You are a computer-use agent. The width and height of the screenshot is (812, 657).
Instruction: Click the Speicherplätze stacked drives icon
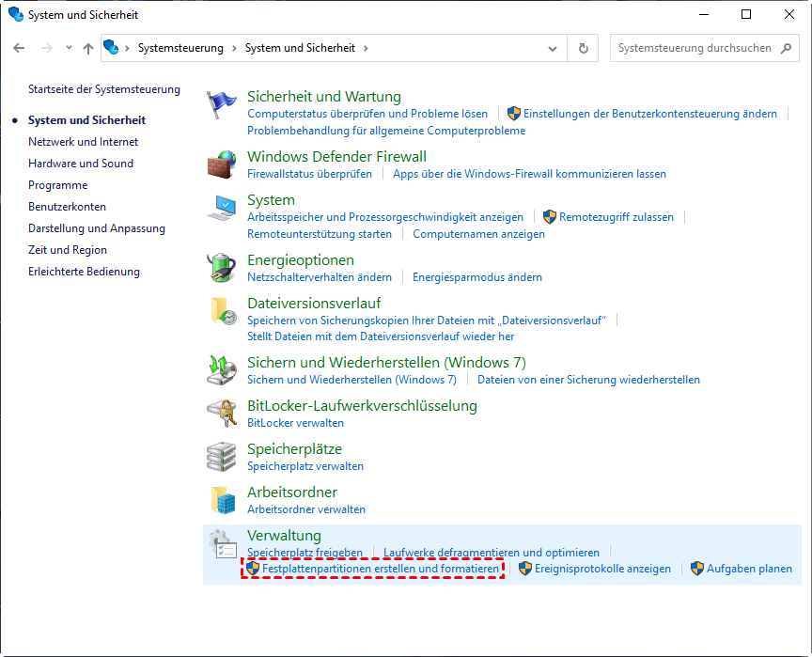click(x=222, y=457)
